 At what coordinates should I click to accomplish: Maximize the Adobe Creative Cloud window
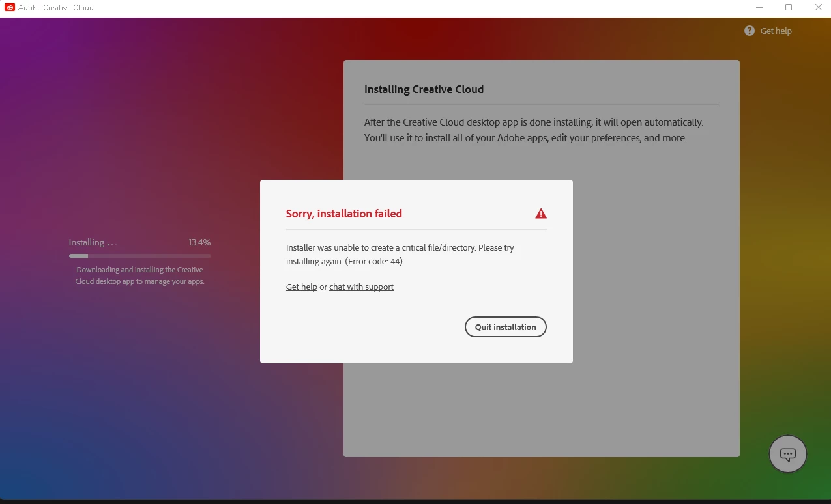(789, 8)
